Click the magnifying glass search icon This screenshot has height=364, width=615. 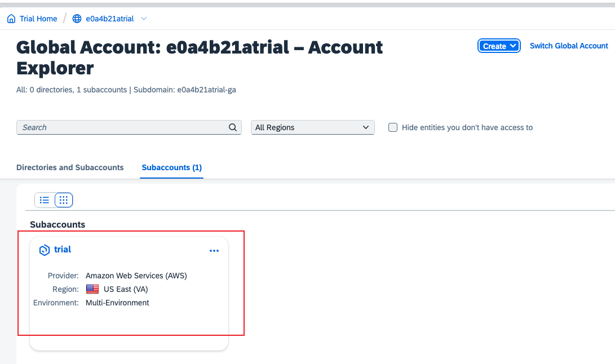click(233, 127)
